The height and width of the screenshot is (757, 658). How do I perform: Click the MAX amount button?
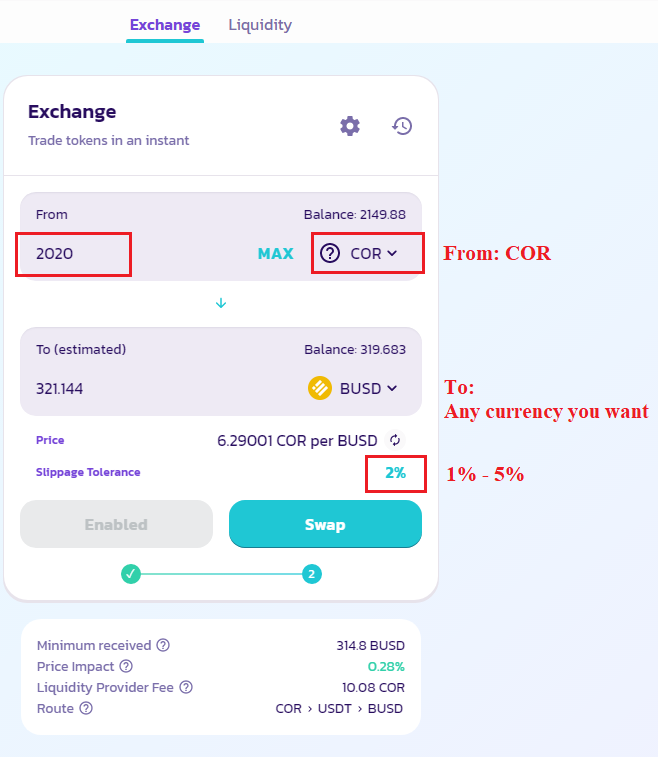tap(275, 254)
